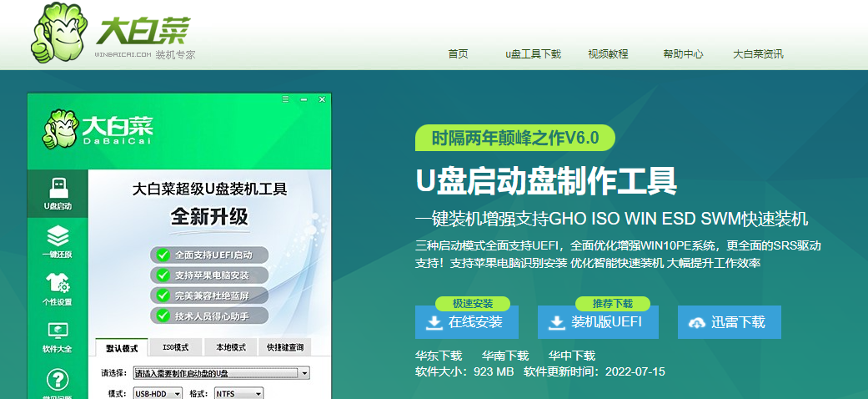Open u盘工具下载 in the navigation menu
The width and height of the screenshot is (868, 399).
[x=533, y=53]
